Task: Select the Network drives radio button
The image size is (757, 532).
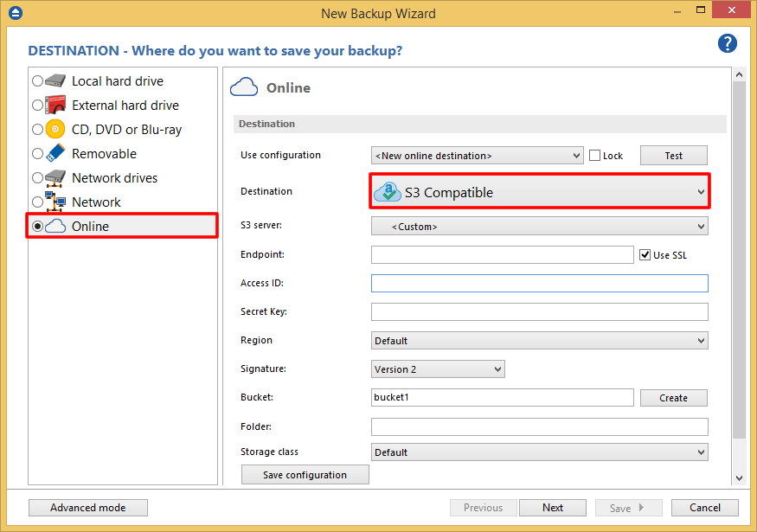Action: tap(37, 177)
